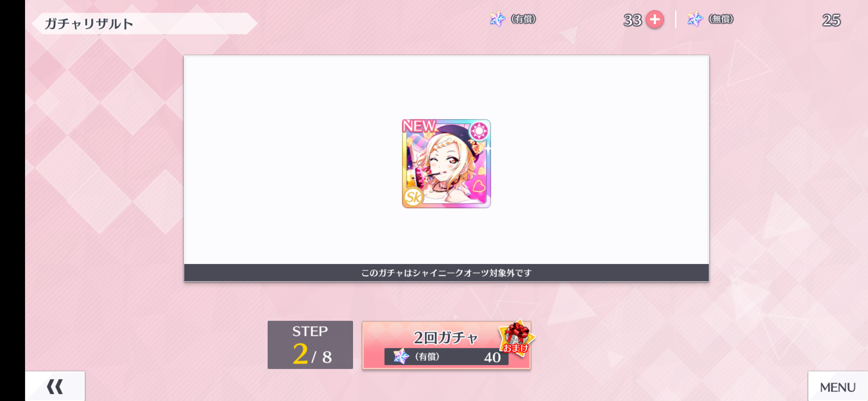Viewport: 868px width, 401px height.
Task: Tap the free star gem icon at top
Action: [x=695, y=19]
